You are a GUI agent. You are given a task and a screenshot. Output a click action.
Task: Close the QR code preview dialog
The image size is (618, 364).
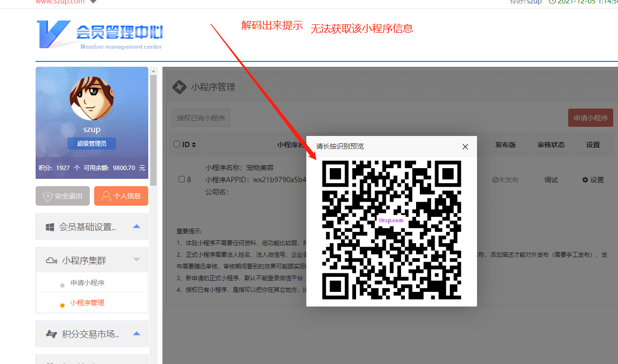click(465, 147)
